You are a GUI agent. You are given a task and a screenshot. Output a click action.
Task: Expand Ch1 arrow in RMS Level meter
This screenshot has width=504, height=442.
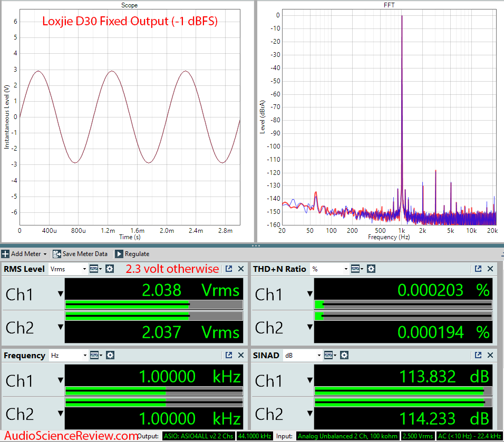(61, 294)
